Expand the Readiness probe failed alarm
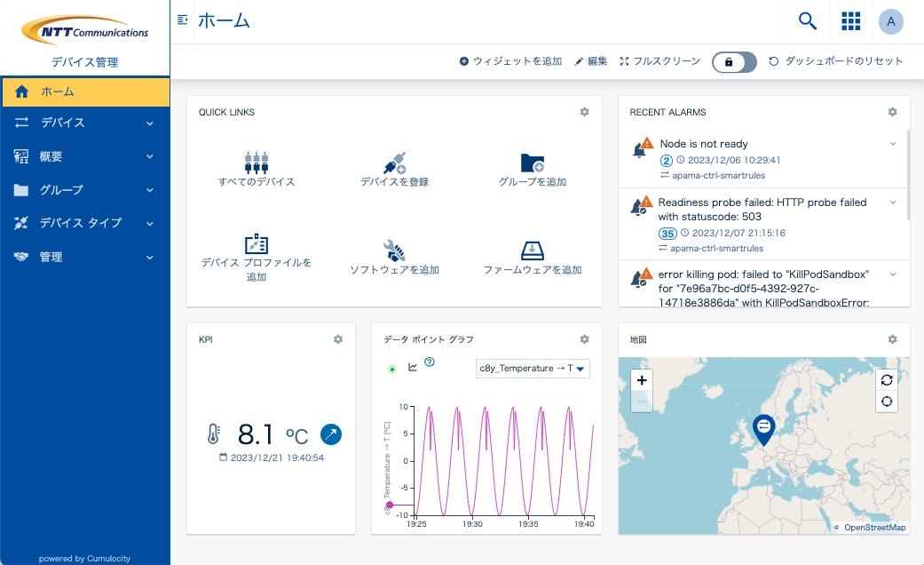 coord(893,203)
